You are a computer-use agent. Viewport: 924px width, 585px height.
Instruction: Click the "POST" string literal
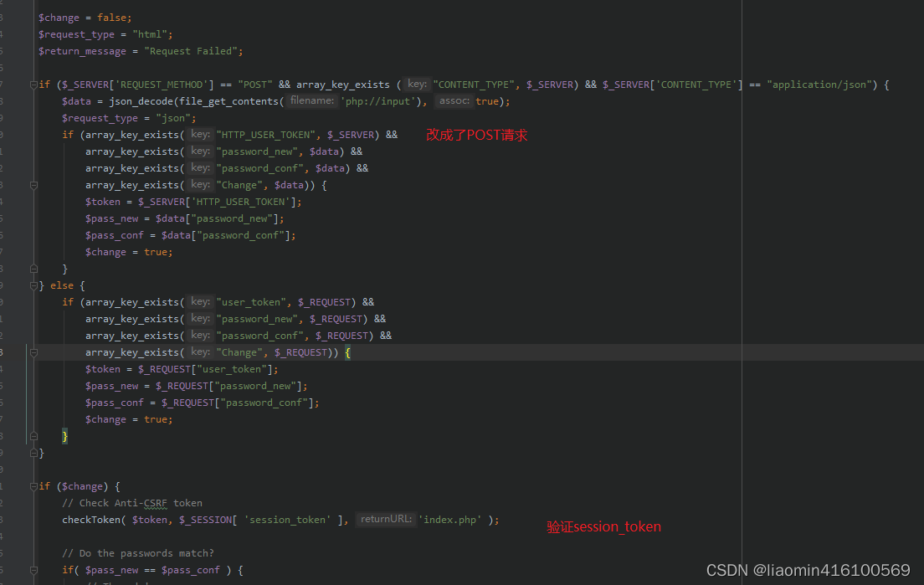click(x=255, y=85)
